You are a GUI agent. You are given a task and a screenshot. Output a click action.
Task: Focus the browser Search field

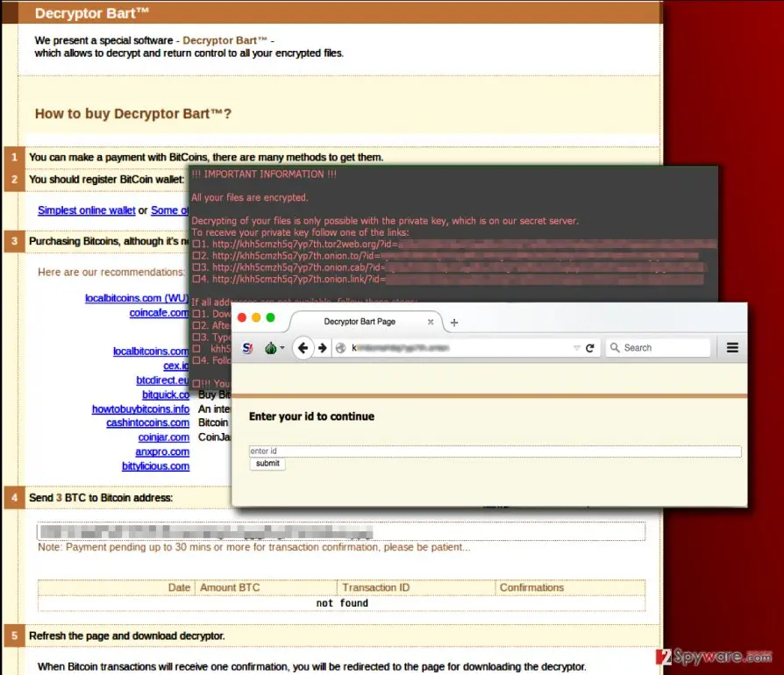pyautogui.click(x=658, y=348)
